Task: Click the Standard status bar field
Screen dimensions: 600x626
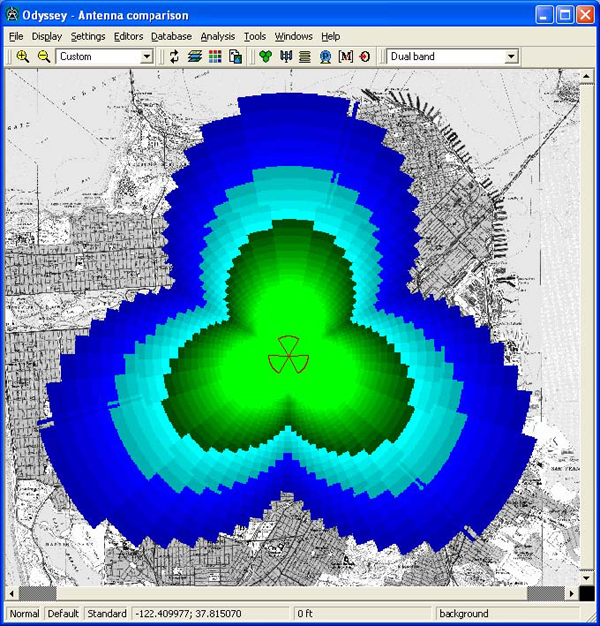Action: [106, 613]
